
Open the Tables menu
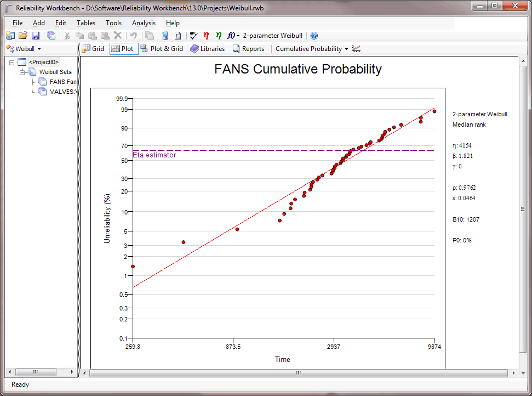tap(85, 23)
